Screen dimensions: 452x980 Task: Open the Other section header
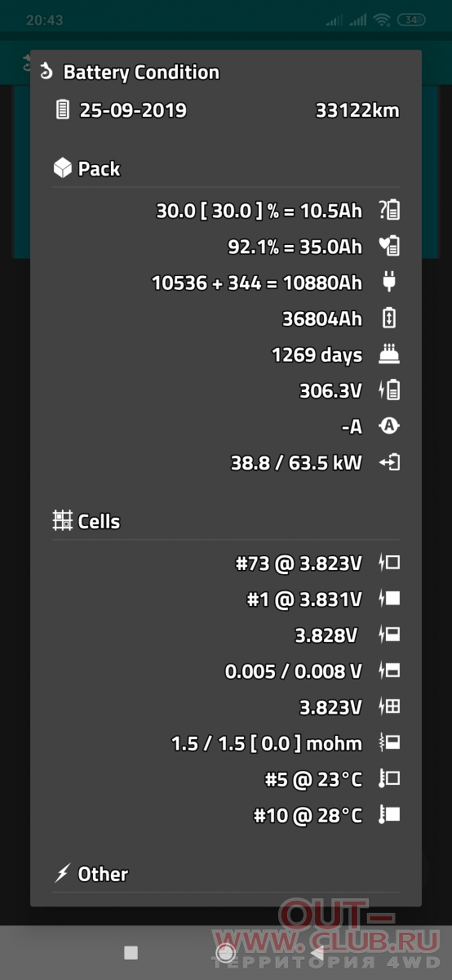coord(91,874)
